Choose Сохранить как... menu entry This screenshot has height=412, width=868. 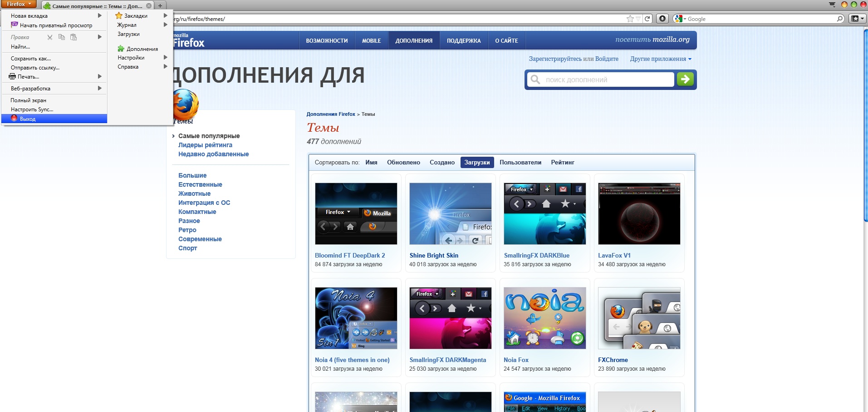pos(54,58)
